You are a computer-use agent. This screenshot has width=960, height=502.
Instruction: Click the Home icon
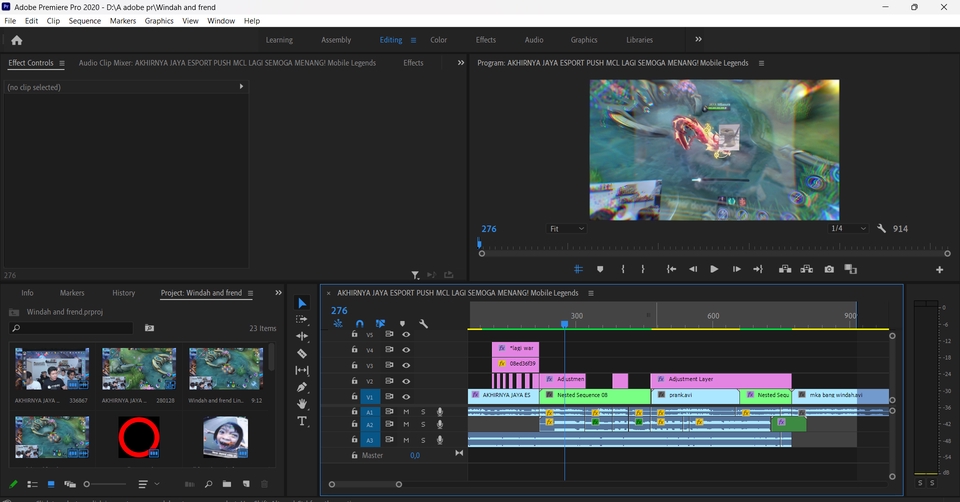17,40
